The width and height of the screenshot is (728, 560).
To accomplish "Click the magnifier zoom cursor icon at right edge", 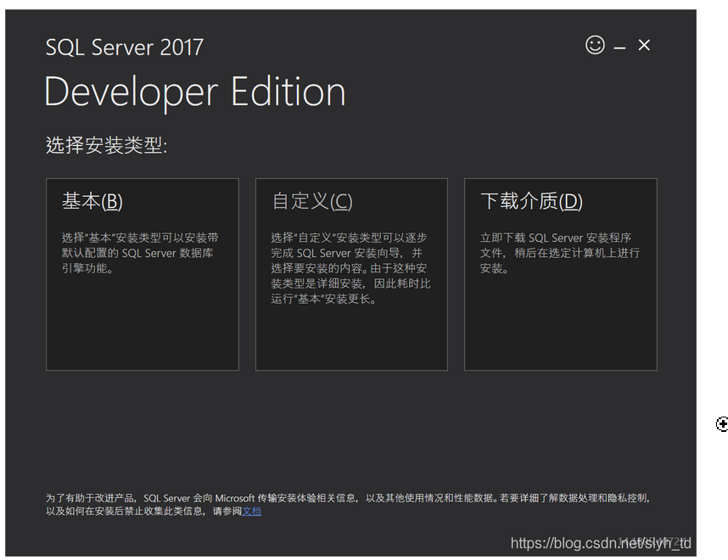I will 722,424.
